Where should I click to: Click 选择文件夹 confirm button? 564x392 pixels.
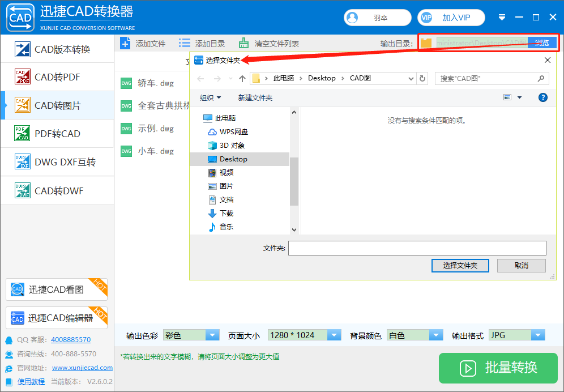[x=460, y=266]
